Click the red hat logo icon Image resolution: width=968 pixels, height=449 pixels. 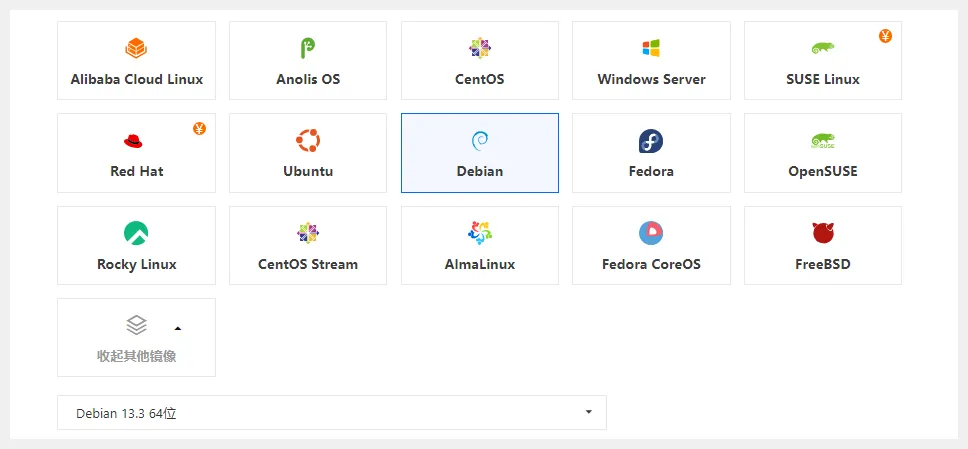(136, 141)
